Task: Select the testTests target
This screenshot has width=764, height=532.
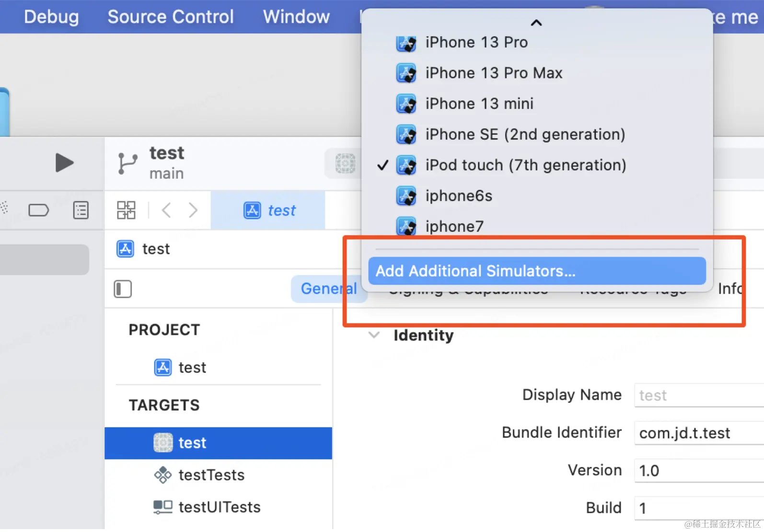Action: 211,475
